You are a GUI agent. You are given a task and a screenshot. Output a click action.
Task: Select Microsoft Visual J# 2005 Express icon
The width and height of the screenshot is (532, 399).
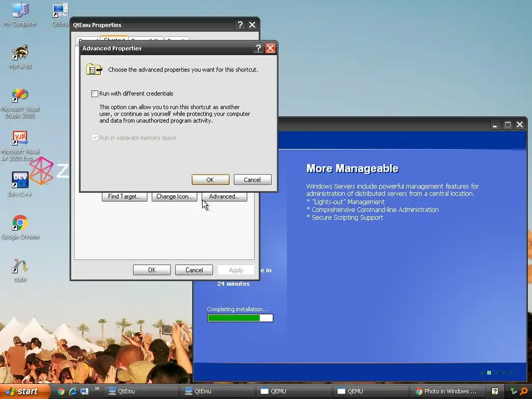pos(20,146)
